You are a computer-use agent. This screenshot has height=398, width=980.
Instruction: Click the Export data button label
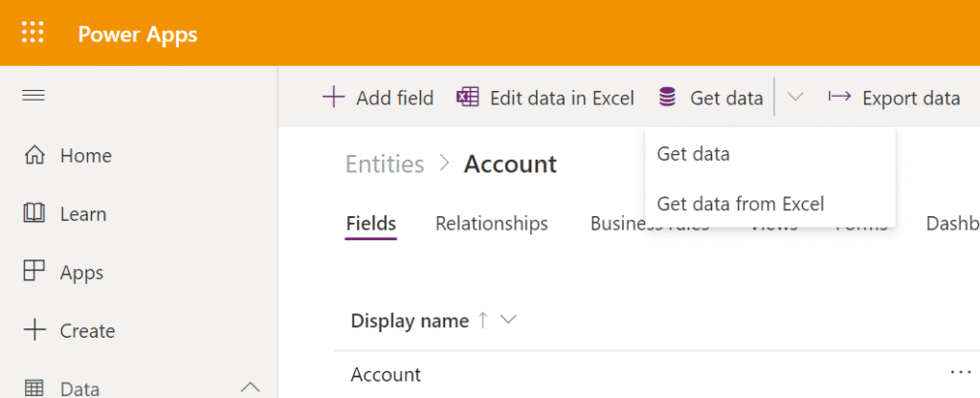[911, 99]
